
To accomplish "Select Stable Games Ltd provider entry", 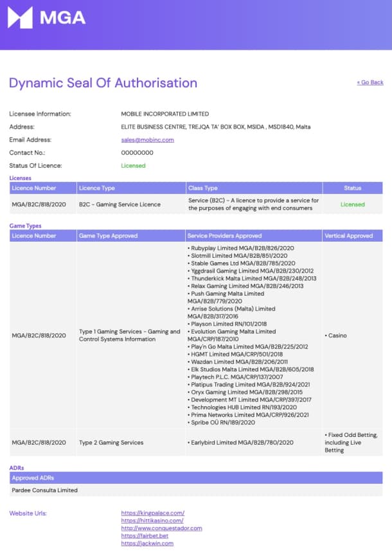I will [x=242, y=263].
